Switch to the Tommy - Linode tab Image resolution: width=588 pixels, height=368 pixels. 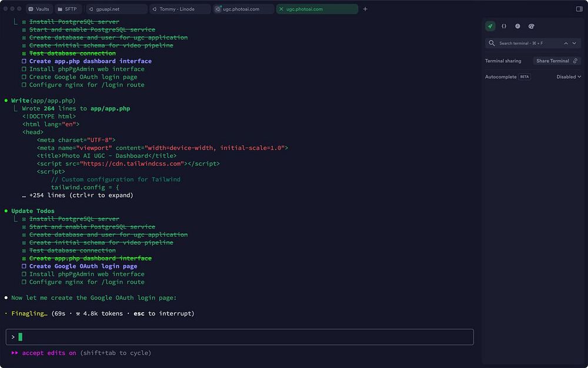181,9
